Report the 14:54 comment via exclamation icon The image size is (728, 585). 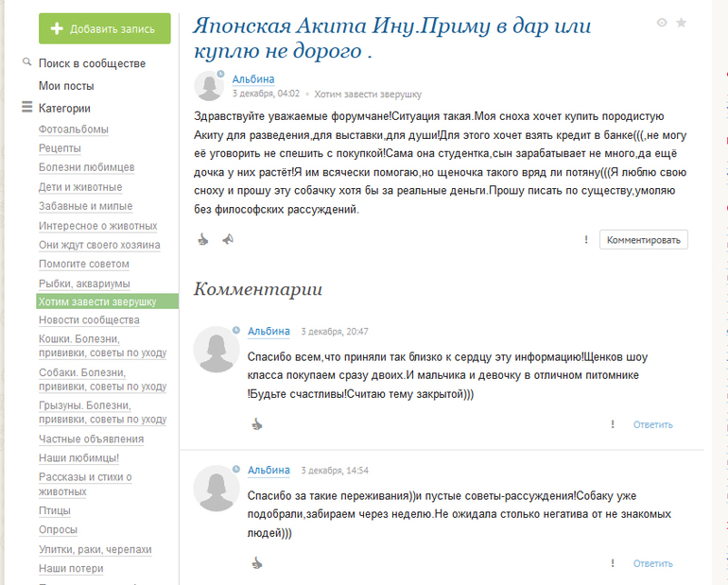coord(613,563)
